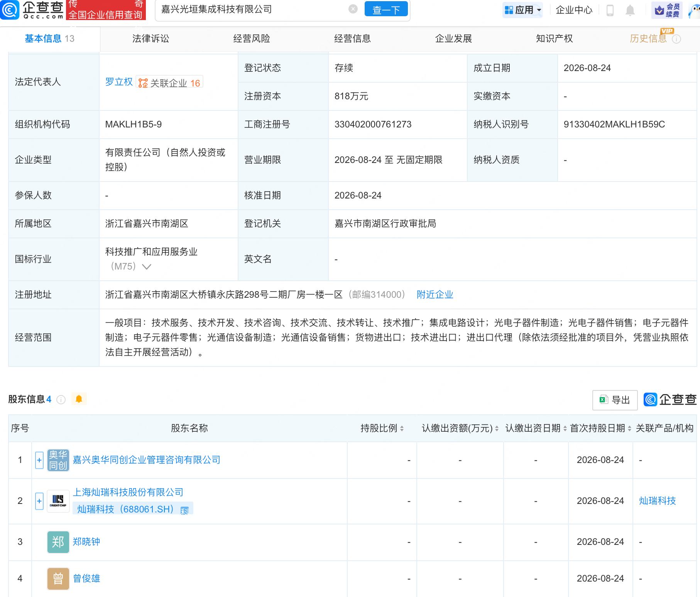The width and height of the screenshot is (700, 597).
Task: Click the 会员续费 VIP crown button
Action: click(667, 10)
